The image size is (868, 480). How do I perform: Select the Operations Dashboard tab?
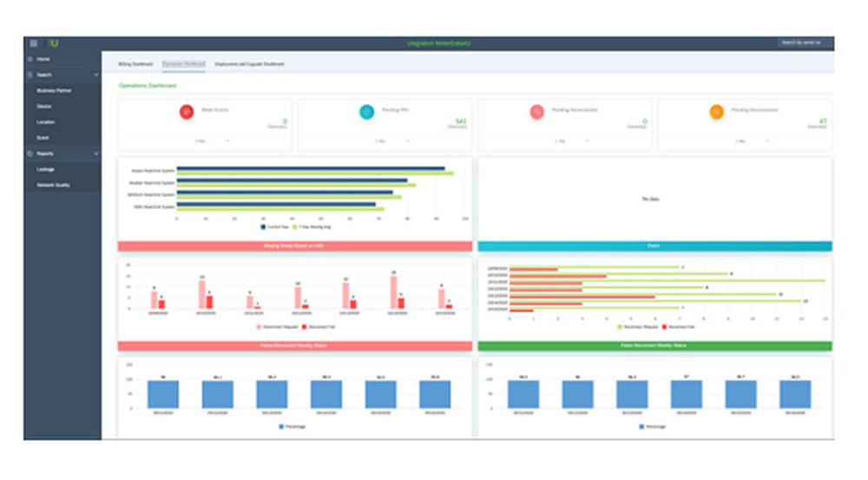[x=184, y=64]
